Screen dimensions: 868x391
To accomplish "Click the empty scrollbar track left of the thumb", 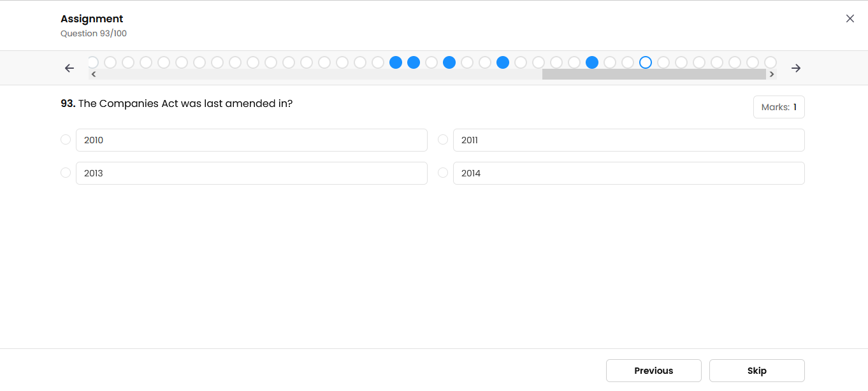I will click(319, 75).
